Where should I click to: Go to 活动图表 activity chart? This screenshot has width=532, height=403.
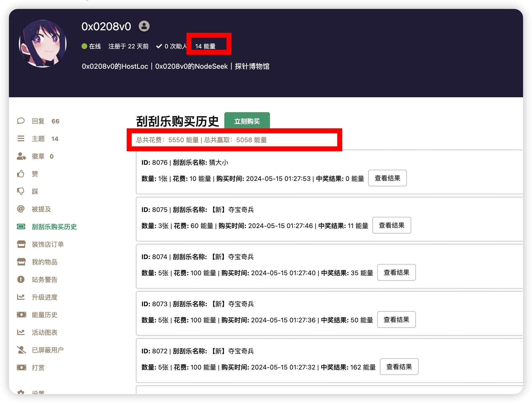[x=45, y=332]
